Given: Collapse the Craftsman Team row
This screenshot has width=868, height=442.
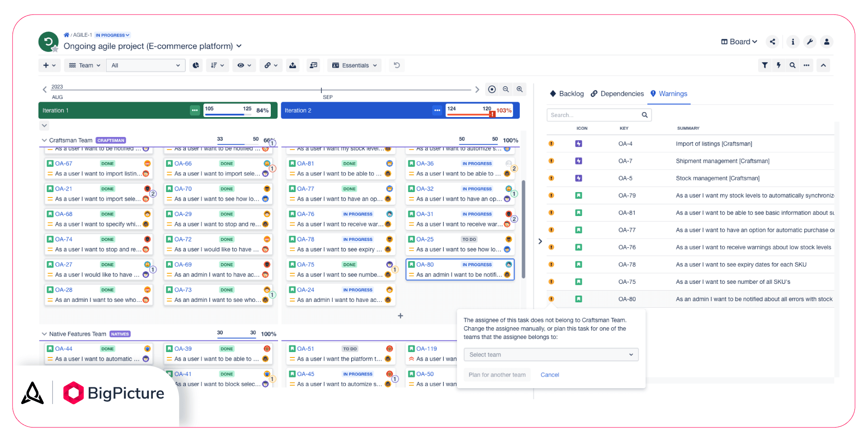Looking at the screenshot, I should tap(44, 140).
